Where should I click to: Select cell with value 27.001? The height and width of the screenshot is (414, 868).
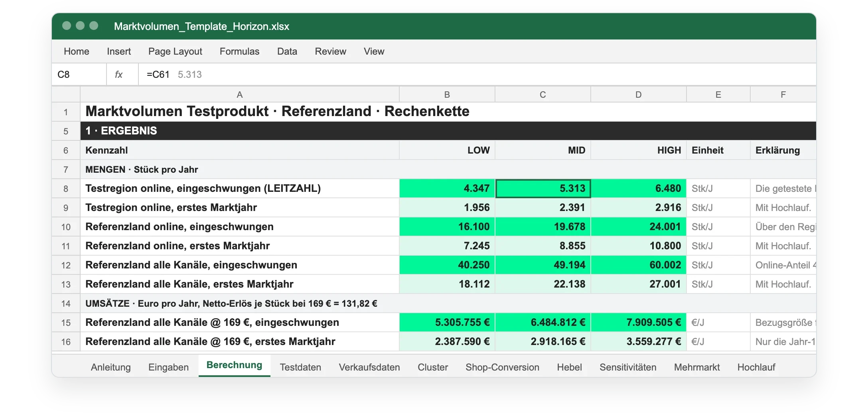[638, 284]
